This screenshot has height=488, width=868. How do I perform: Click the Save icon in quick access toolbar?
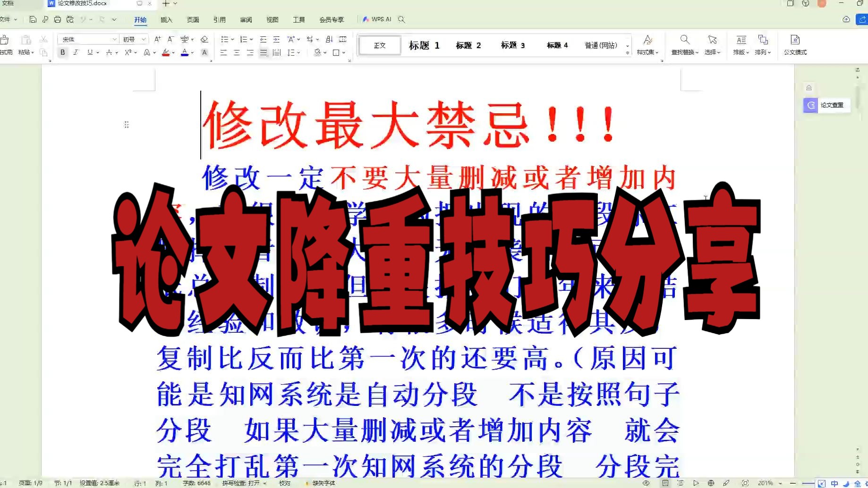pyautogui.click(x=33, y=19)
